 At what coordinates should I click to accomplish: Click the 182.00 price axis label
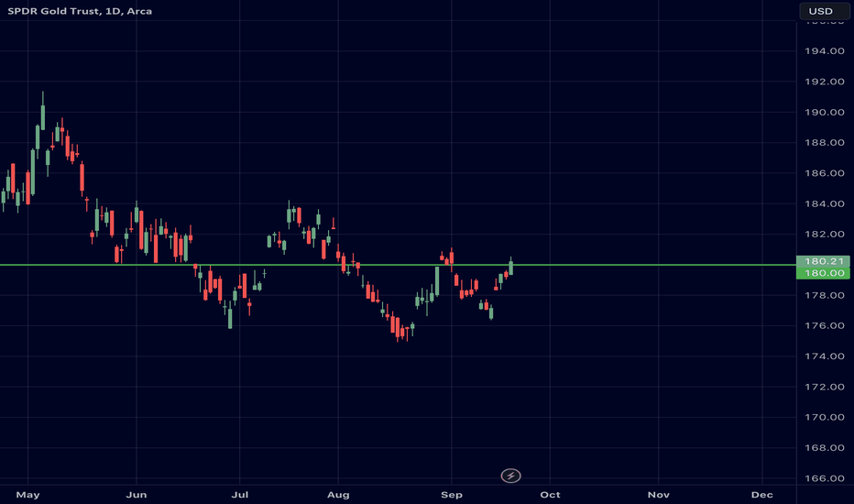tap(825, 235)
